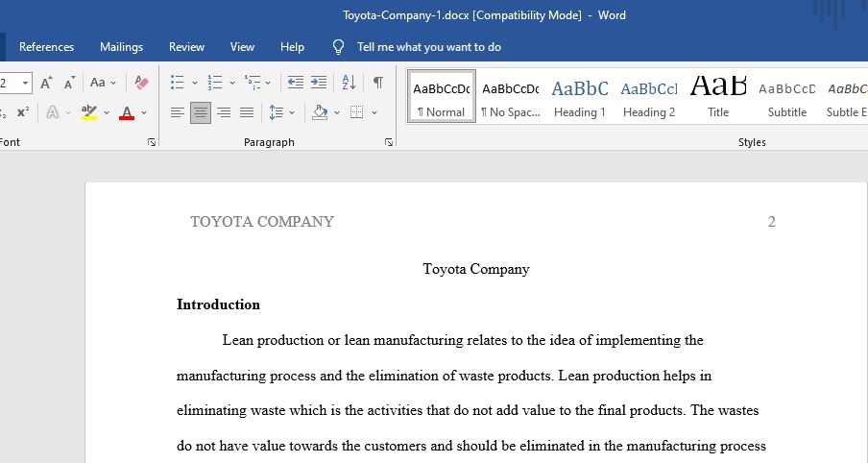Apply superscript formatting
This screenshot has width=868, height=463.
pyautogui.click(x=23, y=112)
